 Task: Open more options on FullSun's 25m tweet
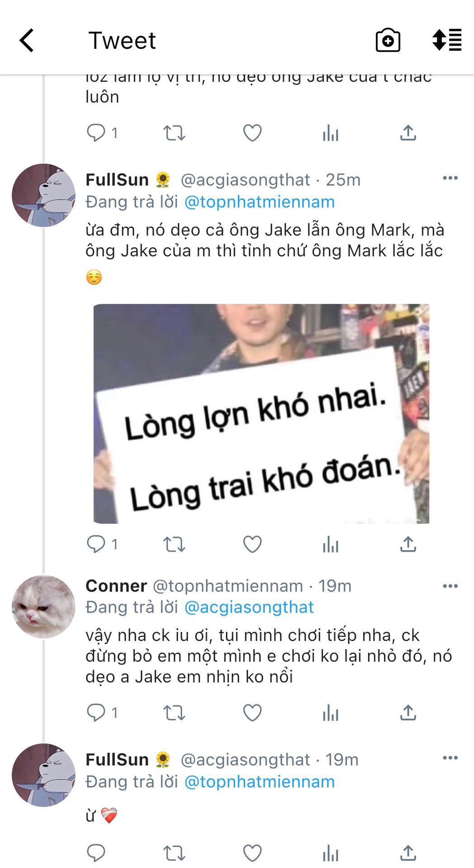click(450, 178)
